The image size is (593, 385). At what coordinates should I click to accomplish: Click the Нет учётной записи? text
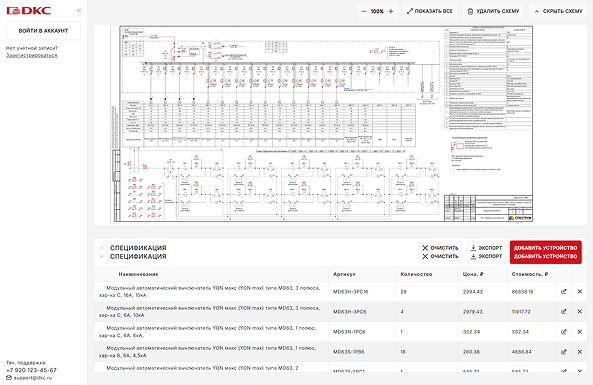pos(32,48)
